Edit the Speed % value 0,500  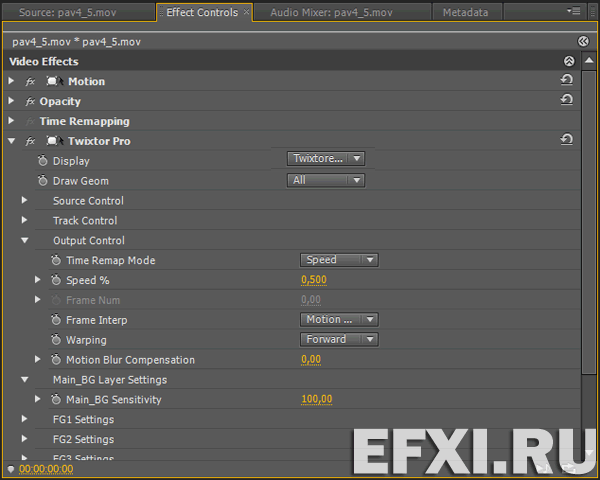[314, 280]
